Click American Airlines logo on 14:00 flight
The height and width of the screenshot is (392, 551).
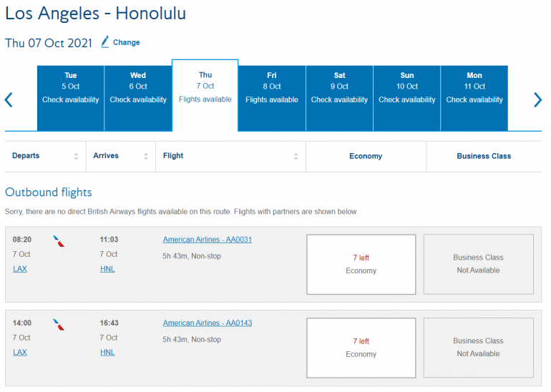pyautogui.click(x=59, y=325)
